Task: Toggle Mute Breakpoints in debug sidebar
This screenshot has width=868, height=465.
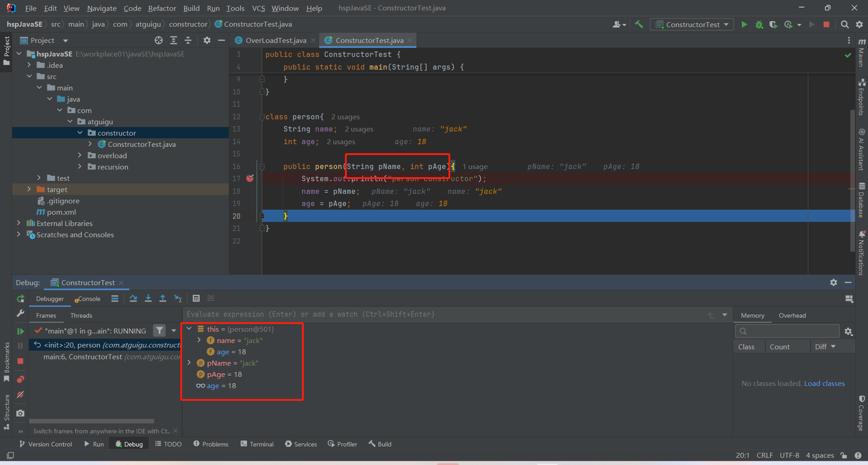Action: tap(20, 395)
